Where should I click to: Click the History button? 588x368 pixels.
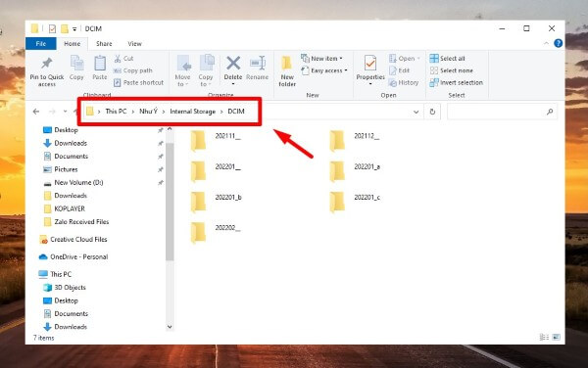[404, 82]
